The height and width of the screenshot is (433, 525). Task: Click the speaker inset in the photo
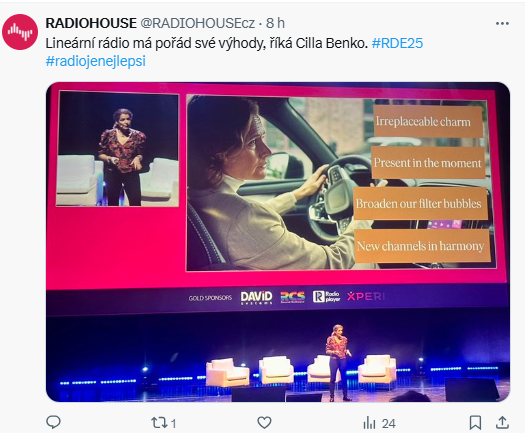pos(117,149)
